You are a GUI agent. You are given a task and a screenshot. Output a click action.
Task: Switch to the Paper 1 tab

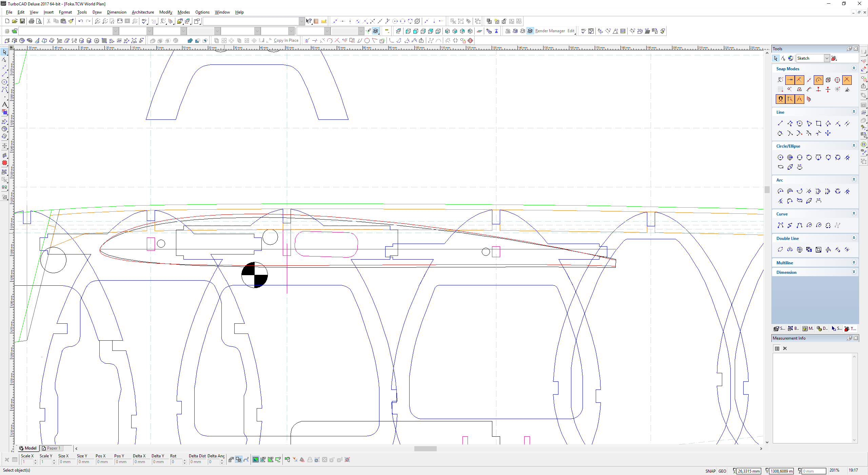click(52, 448)
